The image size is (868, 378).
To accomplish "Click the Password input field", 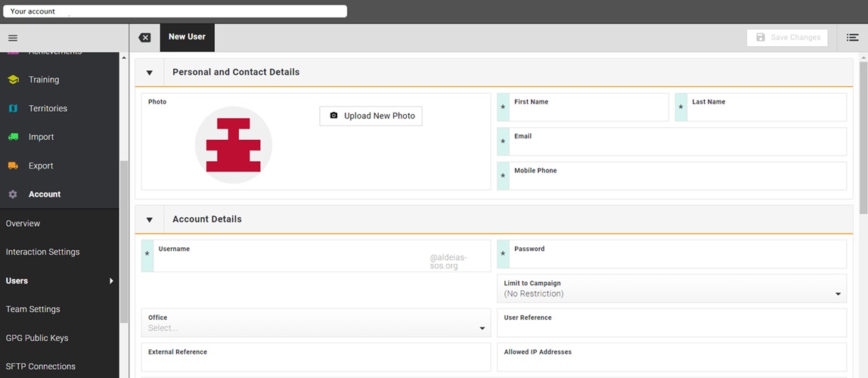I will (671, 254).
